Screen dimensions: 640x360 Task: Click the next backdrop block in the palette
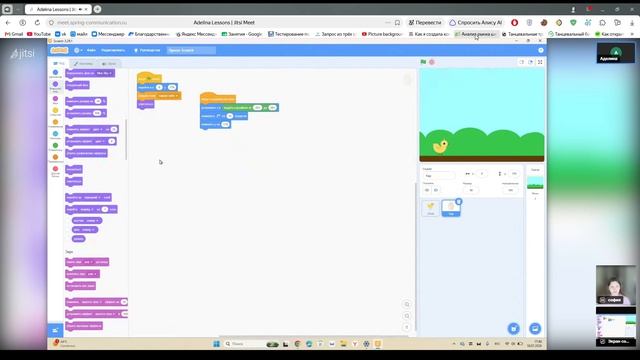[x=78, y=85]
